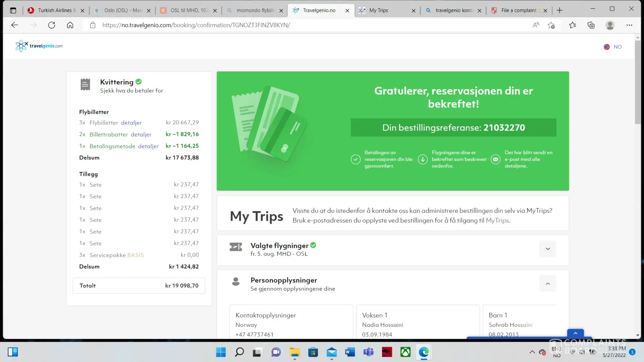This screenshot has height=362, width=644.
Task: Show hidden system tray icons
Action: point(532,352)
